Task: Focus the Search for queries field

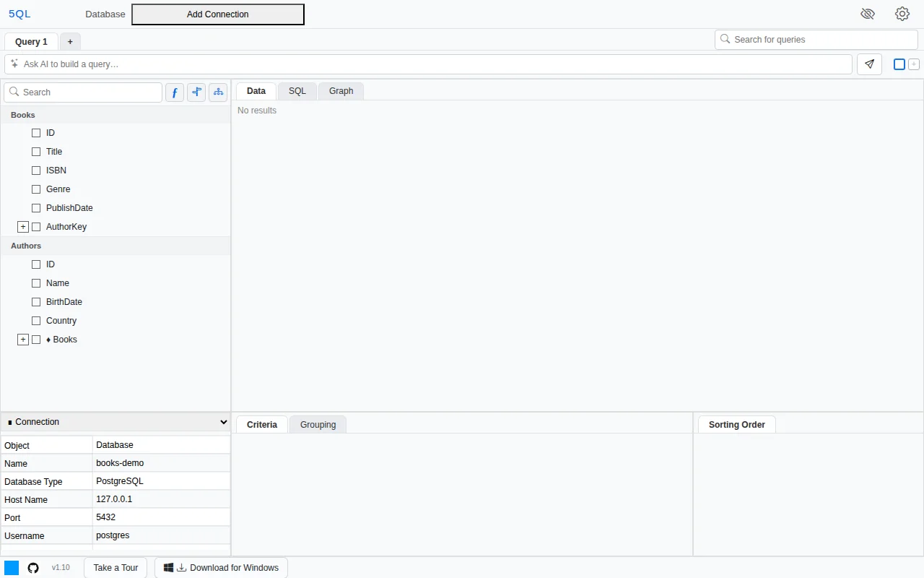Action: tap(816, 40)
